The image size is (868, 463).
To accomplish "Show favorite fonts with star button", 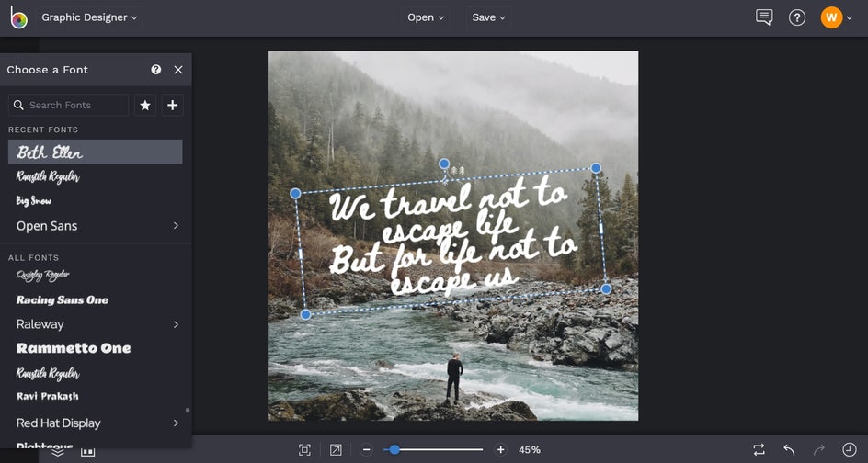I will point(145,105).
